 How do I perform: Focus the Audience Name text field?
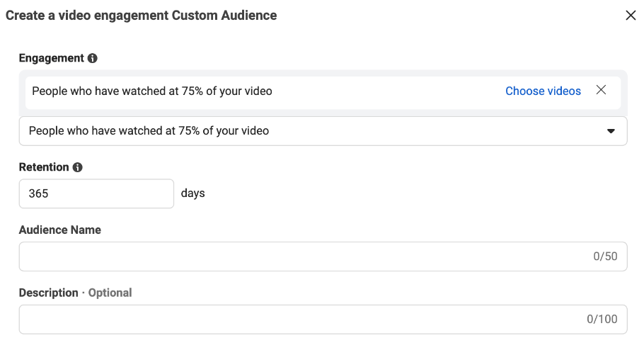(x=297, y=257)
